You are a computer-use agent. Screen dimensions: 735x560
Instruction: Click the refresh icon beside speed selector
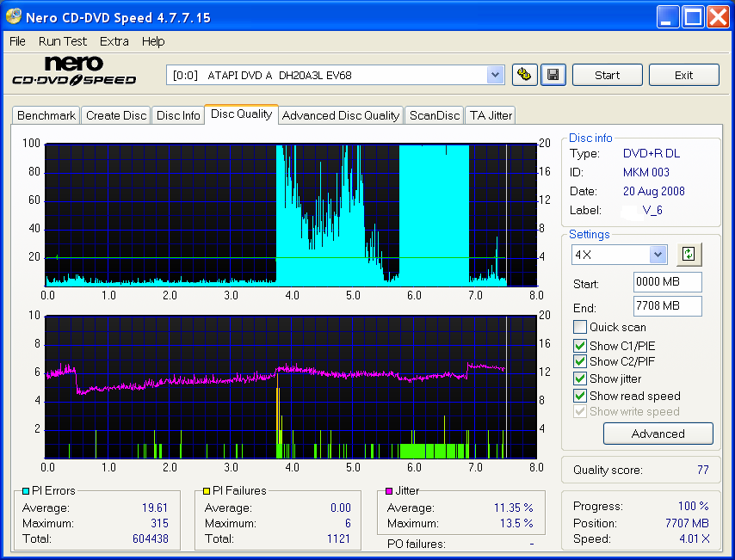(689, 254)
